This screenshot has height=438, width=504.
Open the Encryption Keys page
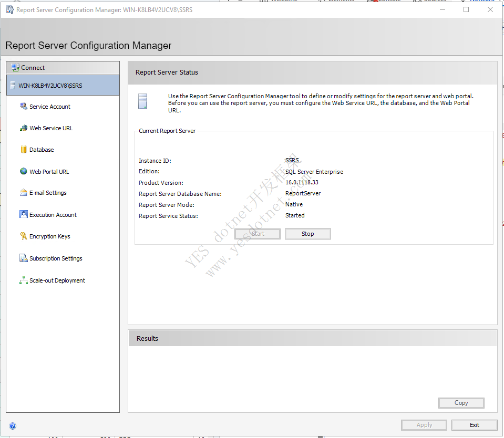[x=49, y=236]
